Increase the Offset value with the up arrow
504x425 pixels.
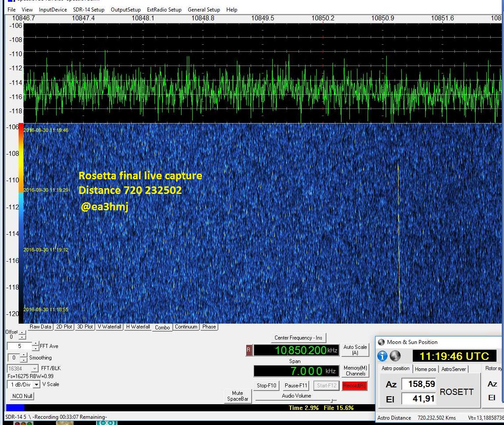coord(22,332)
